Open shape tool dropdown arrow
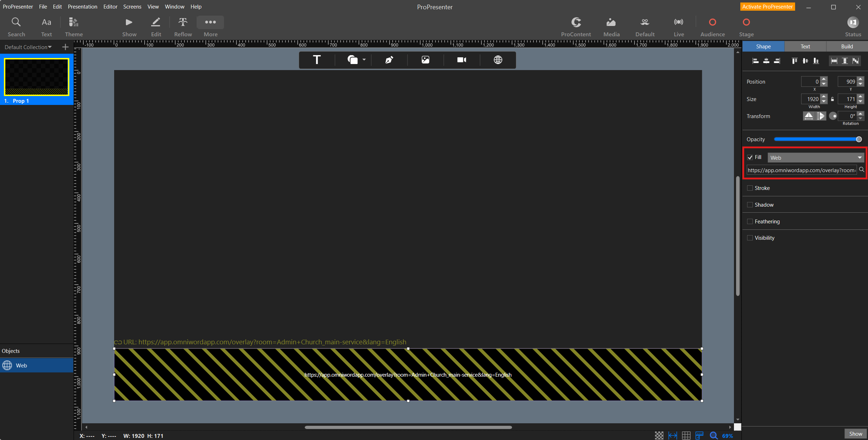868x440 pixels. point(364,60)
